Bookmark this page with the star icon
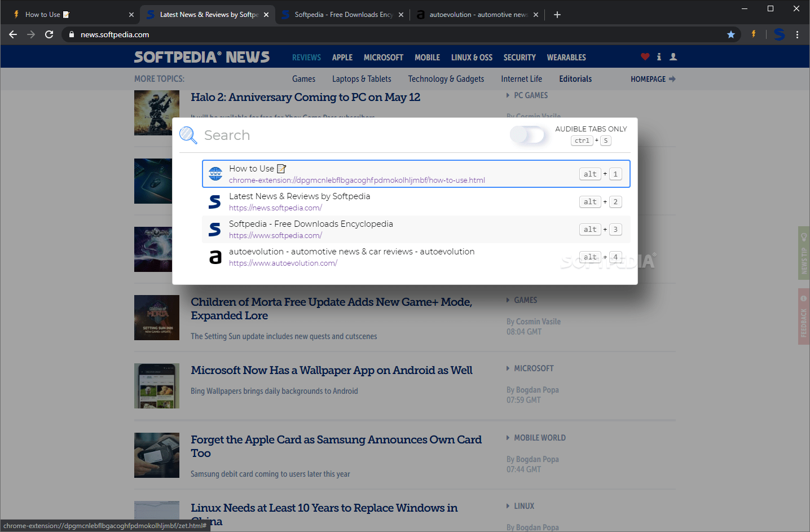 [731, 34]
